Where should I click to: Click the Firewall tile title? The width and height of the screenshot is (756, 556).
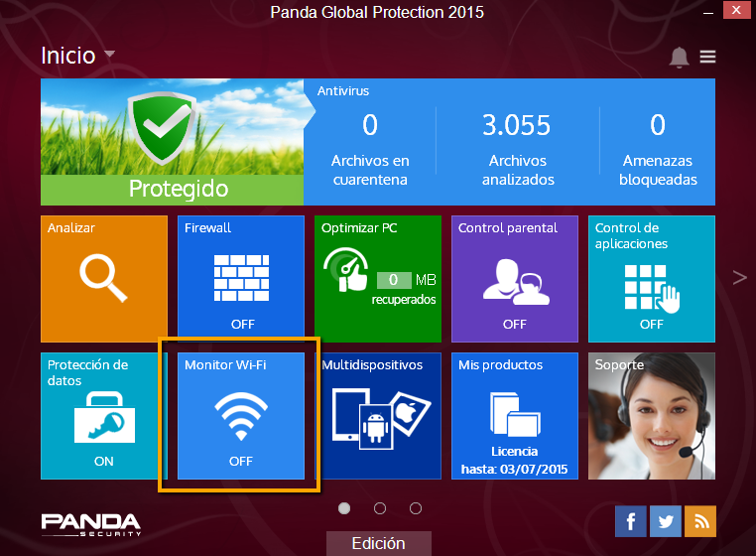pyautogui.click(x=207, y=227)
